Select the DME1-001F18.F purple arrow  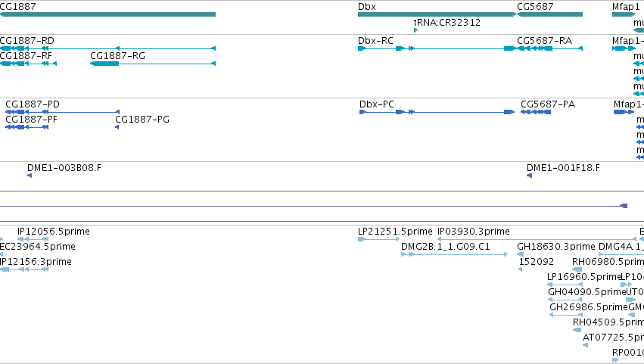pos(530,176)
